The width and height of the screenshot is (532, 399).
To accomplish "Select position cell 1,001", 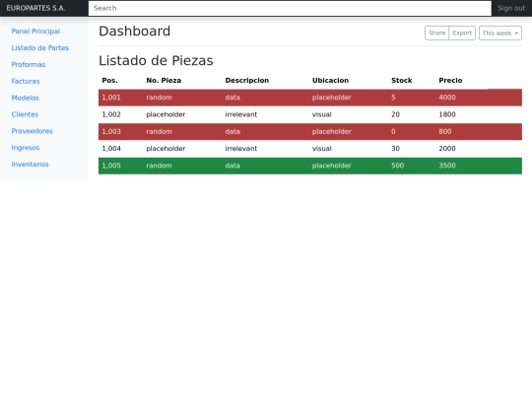I will tap(111, 98).
